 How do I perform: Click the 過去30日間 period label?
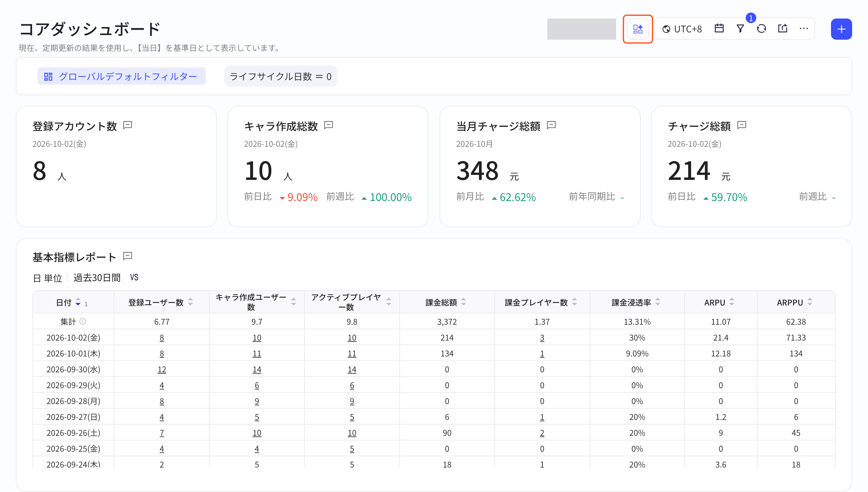tap(97, 278)
